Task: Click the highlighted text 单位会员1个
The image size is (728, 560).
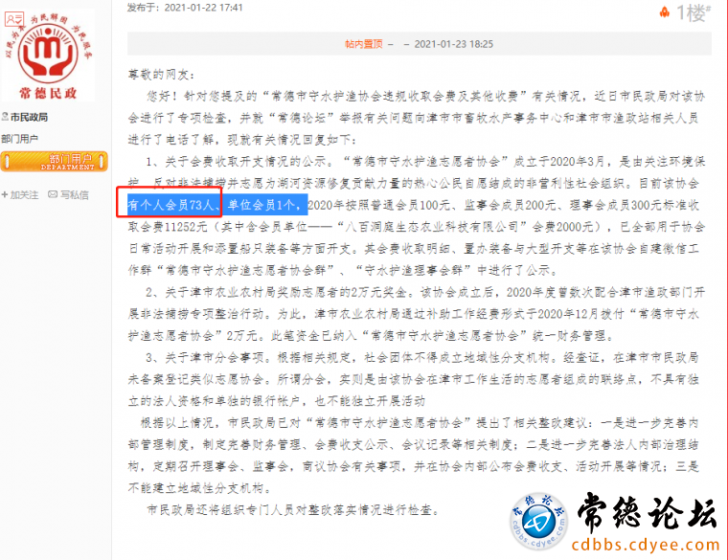Action: [x=262, y=205]
